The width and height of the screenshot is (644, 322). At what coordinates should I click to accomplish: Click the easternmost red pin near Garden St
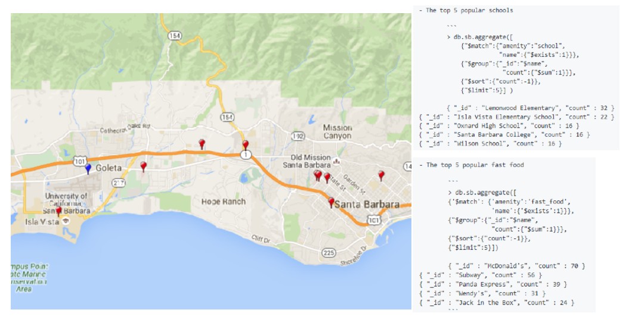(x=381, y=175)
